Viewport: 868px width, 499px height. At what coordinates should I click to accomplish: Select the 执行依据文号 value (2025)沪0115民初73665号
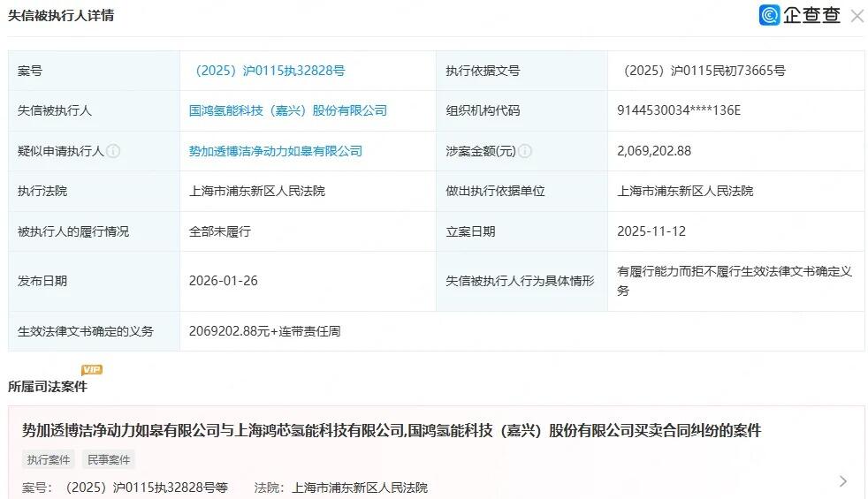tap(701, 71)
